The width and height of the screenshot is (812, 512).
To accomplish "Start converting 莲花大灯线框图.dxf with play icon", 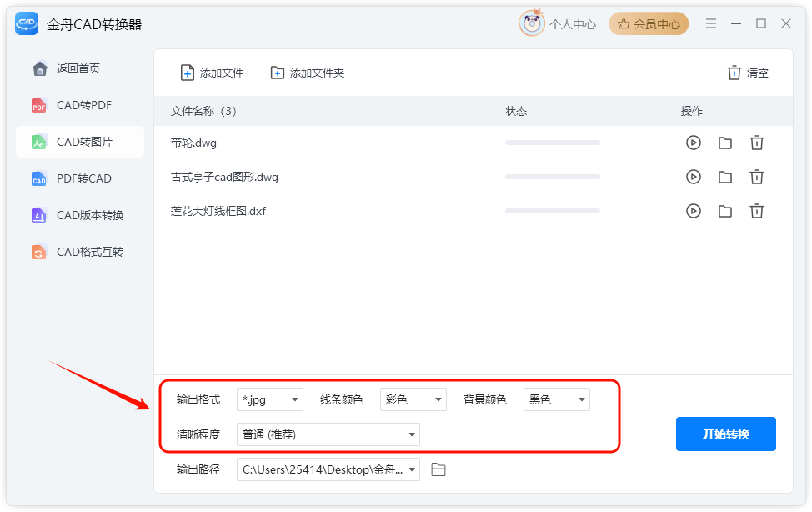I will pyautogui.click(x=694, y=211).
